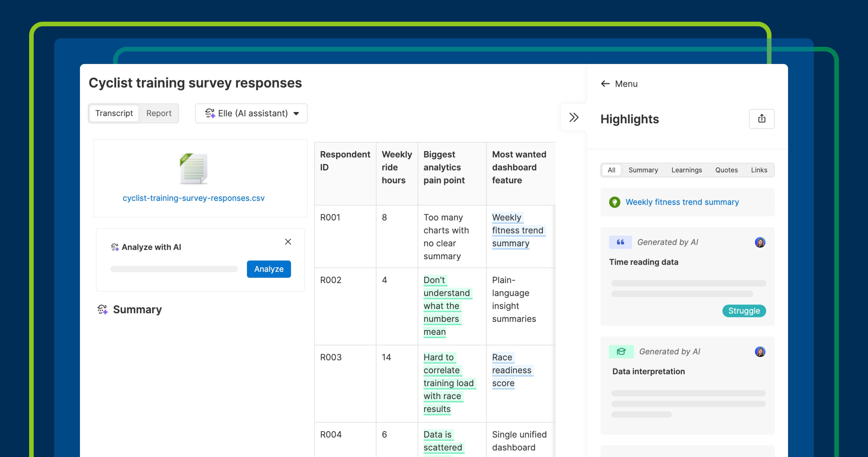Click the R002 respondent ID cell

(x=345, y=306)
